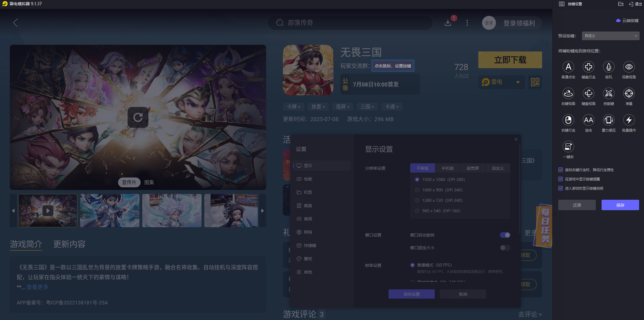Image resolution: width=644 pixels, height=320 pixels.
Task: Open 音频 settings section
Action: (x=322, y=219)
